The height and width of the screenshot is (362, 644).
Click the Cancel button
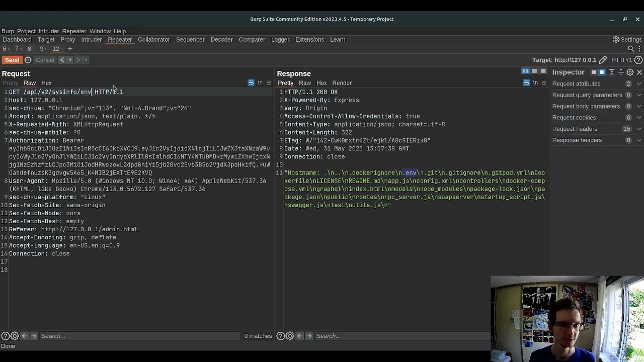[45, 60]
